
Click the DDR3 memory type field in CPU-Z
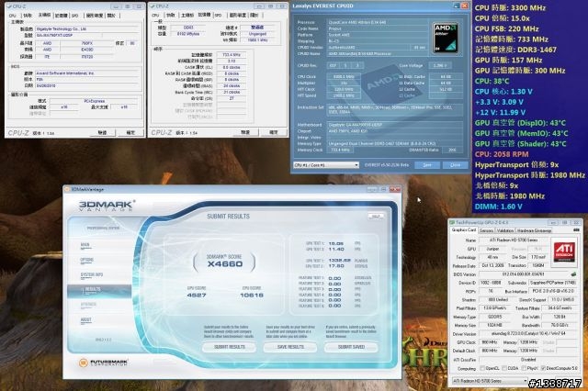(x=188, y=28)
